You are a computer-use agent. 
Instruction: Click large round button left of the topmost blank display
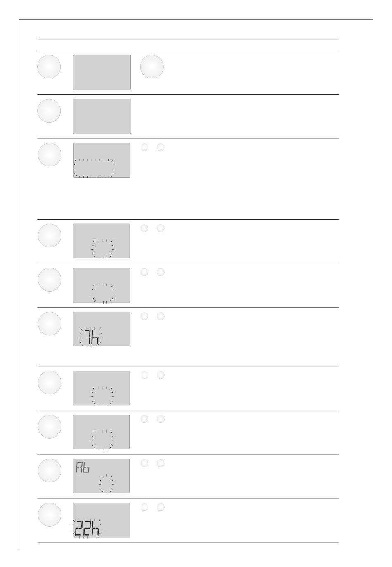49,66
